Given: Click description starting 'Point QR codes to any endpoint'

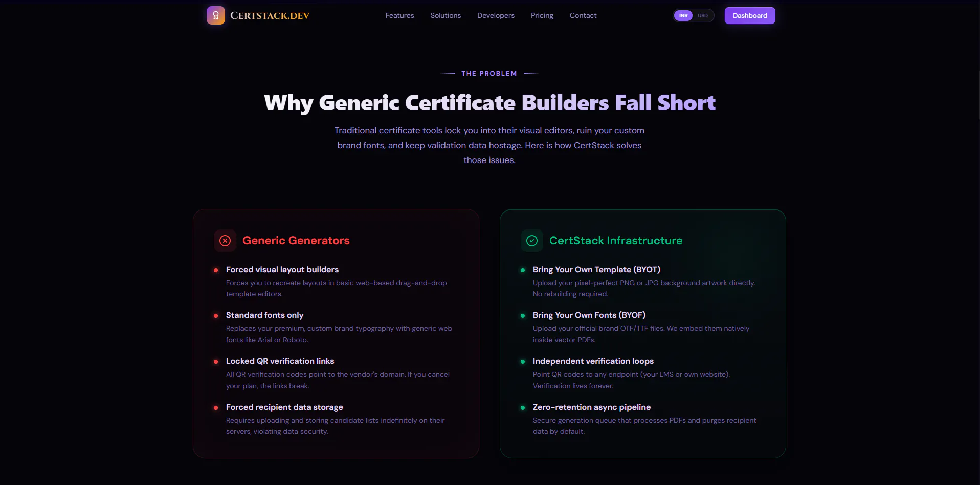Looking at the screenshot, I should [x=632, y=380].
